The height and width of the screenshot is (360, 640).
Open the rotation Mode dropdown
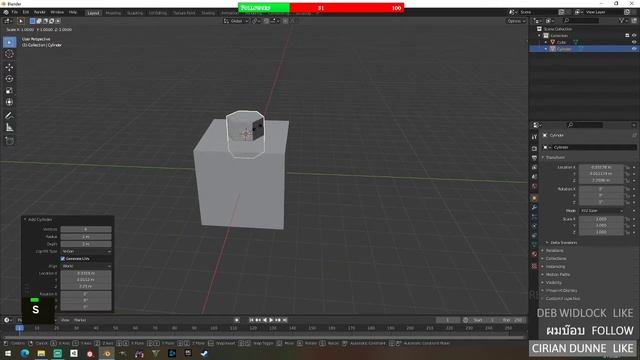coord(602,211)
